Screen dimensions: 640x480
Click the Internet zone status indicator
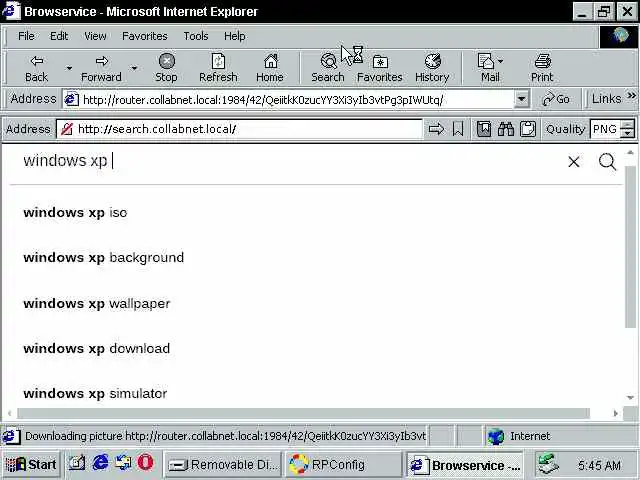pyautogui.click(x=519, y=436)
